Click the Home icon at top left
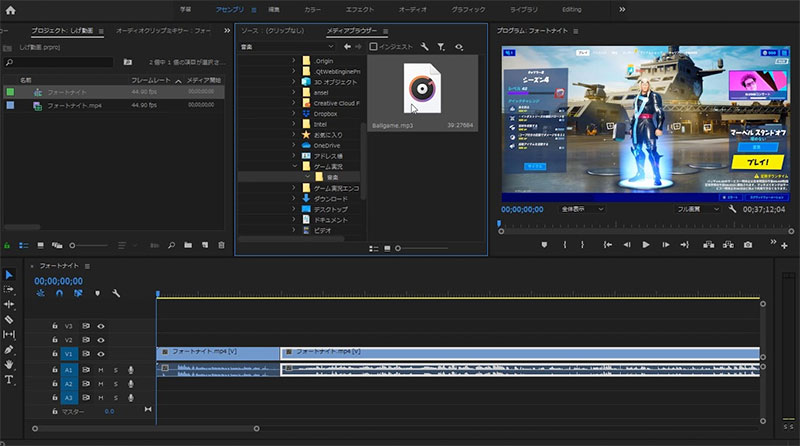 [x=11, y=9]
